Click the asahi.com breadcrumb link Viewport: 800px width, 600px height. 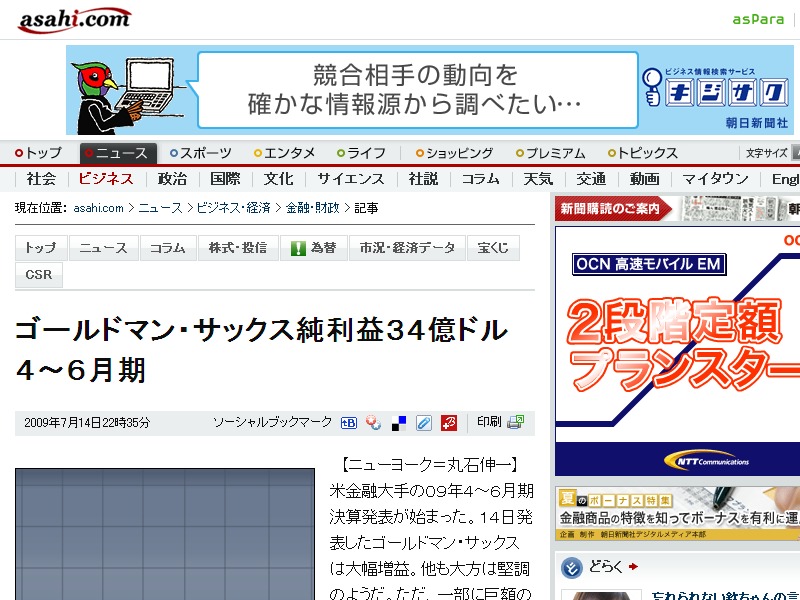pyautogui.click(x=98, y=208)
